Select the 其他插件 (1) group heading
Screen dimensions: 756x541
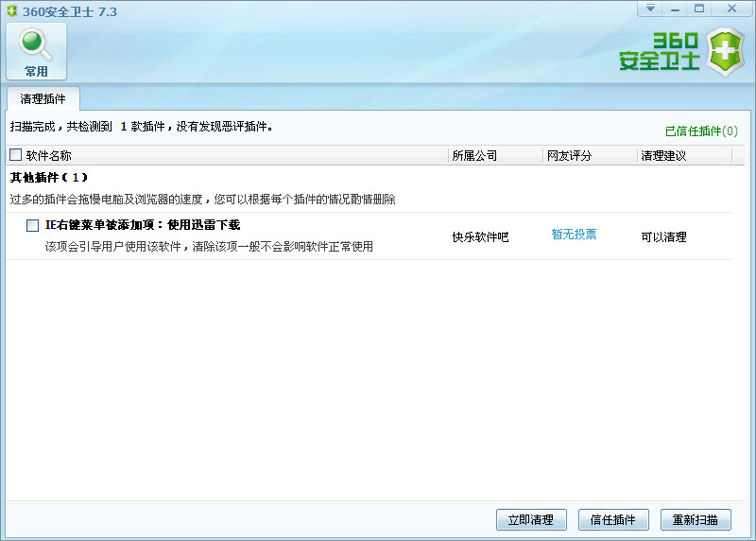tap(49, 178)
